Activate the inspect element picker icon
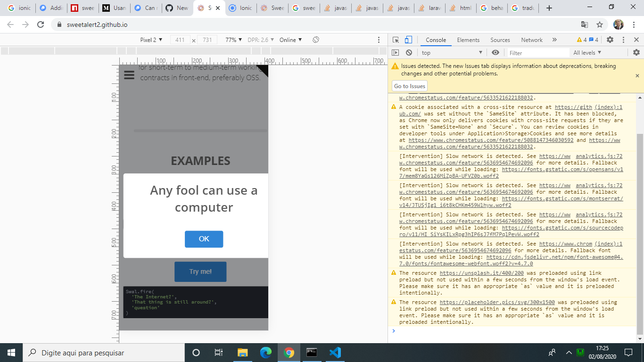Viewport: 644px width, 362px height. tap(396, 40)
